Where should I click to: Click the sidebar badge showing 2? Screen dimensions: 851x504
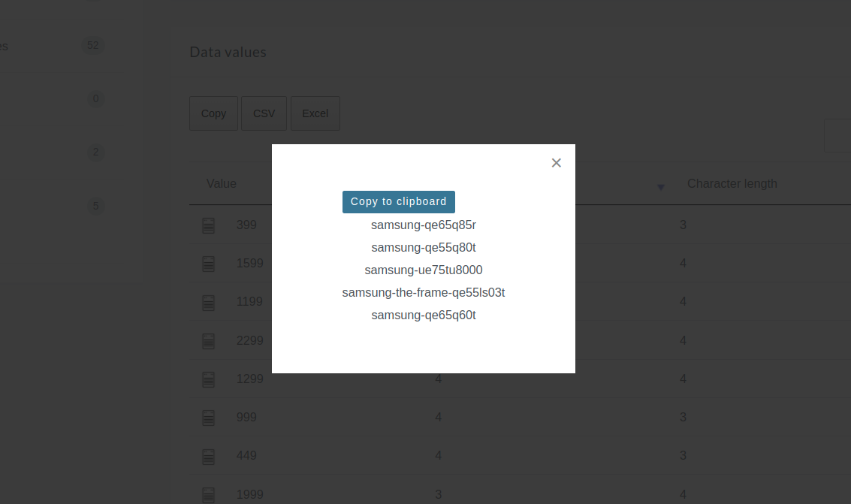(x=95, y=152)
